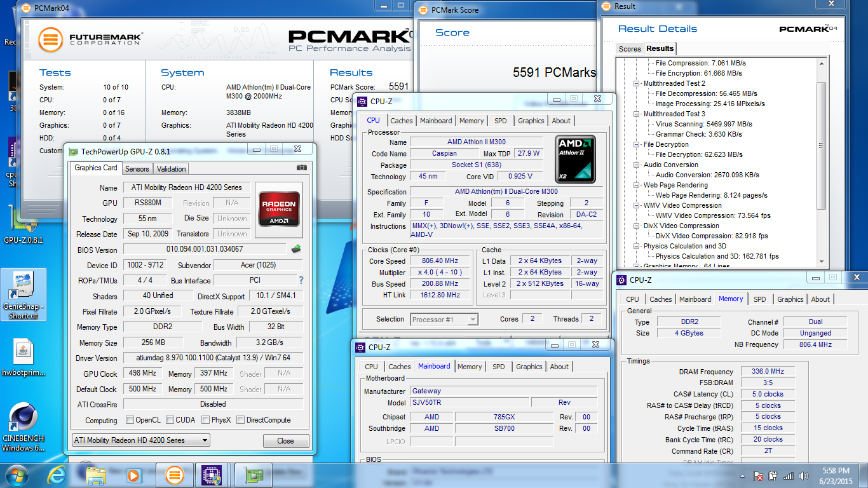Click the volume speaker tray icon

point(804,475)
